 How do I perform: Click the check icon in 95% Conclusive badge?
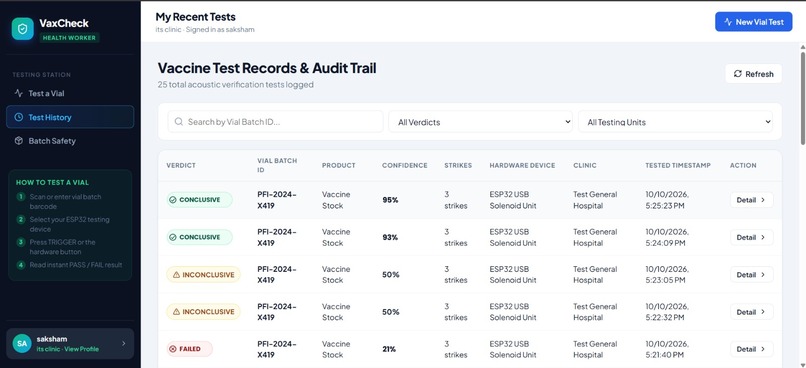(173, 200)
